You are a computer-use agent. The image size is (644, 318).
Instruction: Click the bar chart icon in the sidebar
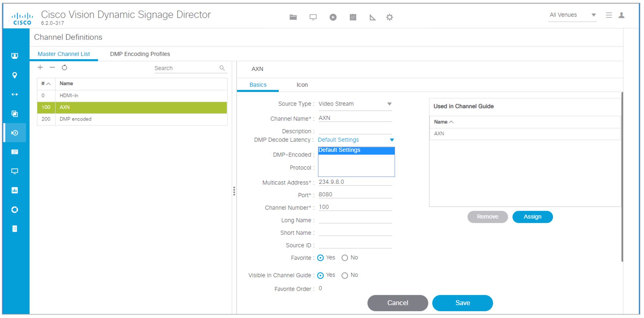coord(15,190)
